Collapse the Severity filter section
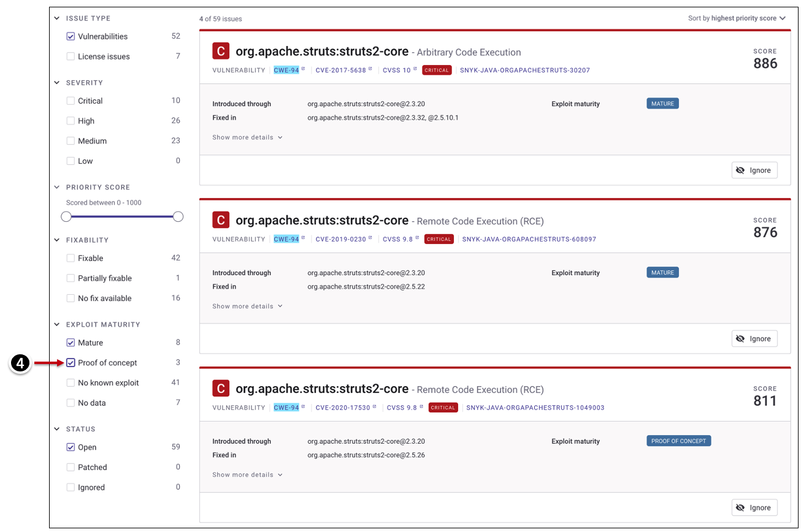This screenshot has width=801, height=532. tap(57, 83)
